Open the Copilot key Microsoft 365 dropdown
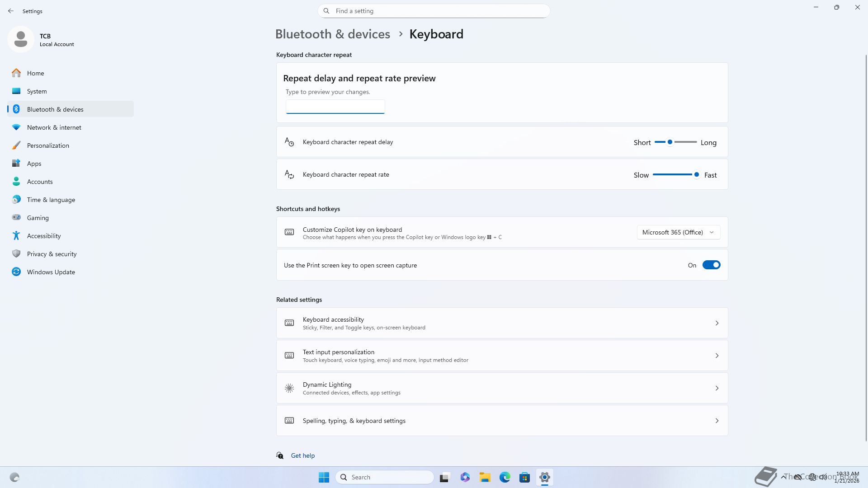The width and height of the screenshot is (868, 488). coord(678,232)
